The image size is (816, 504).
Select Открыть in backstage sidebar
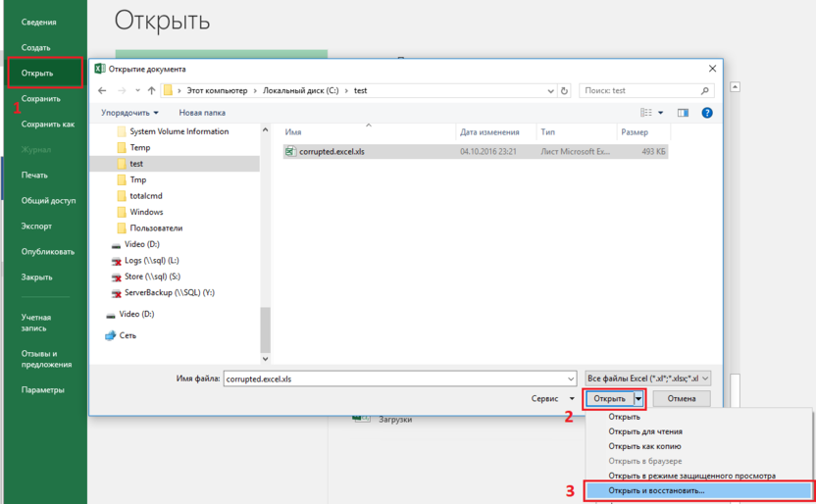(45, 73)
